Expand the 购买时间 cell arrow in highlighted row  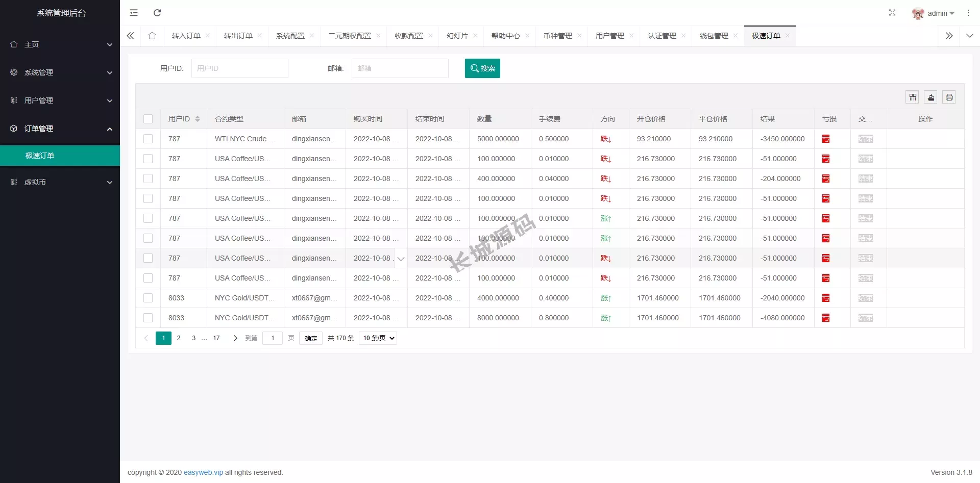click(x=401, y=259)
